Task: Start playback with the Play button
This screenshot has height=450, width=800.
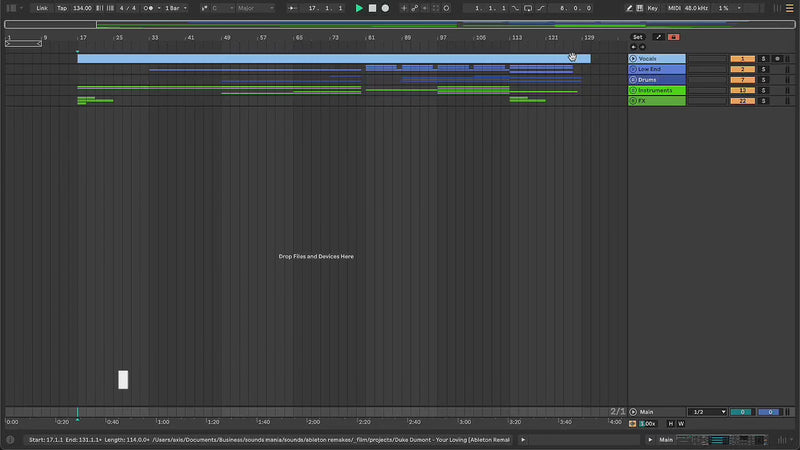Action: click(359, 8)
